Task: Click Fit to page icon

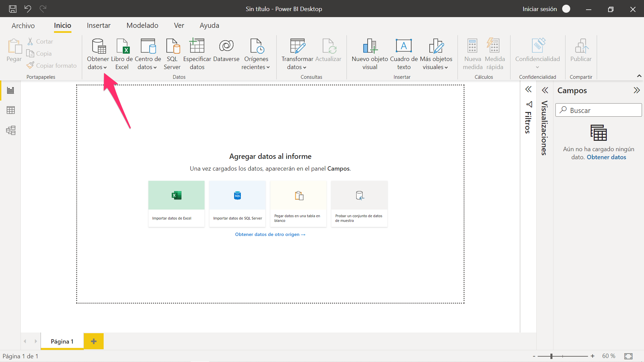Action: coord(628,356)
